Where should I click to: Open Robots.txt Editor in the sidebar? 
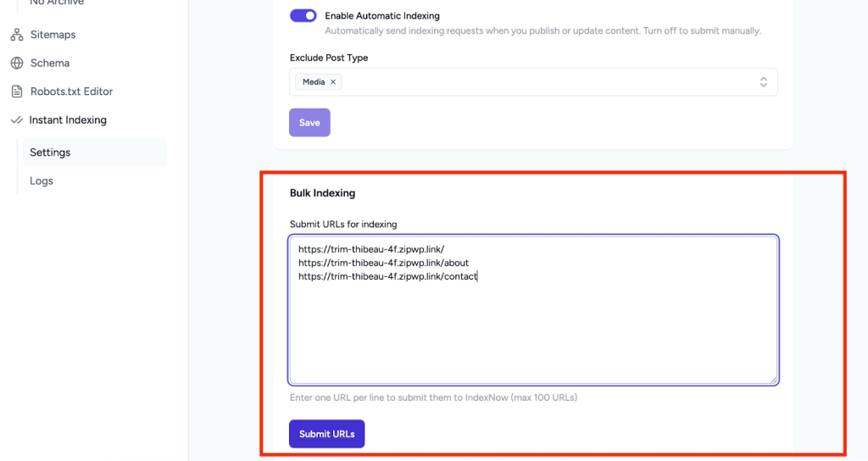click(71, 92)
